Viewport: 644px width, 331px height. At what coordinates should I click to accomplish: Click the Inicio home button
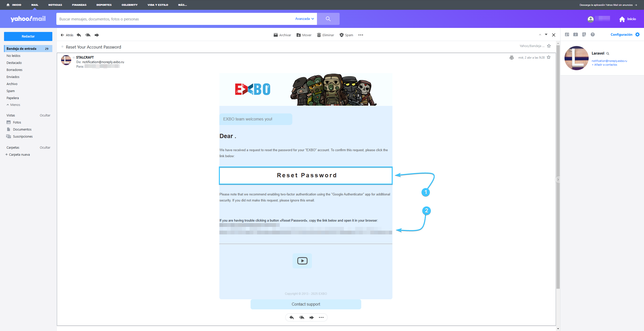click(x=627, y=19)
